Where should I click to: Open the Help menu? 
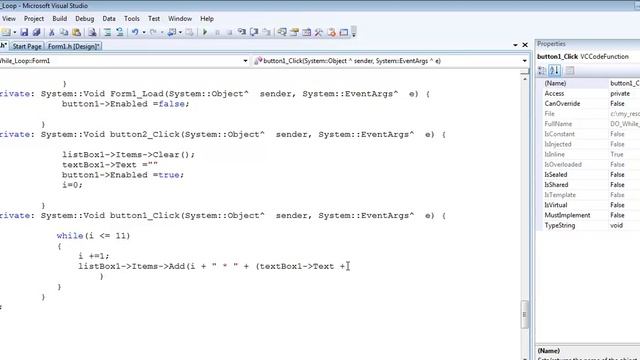coord(207,19)
